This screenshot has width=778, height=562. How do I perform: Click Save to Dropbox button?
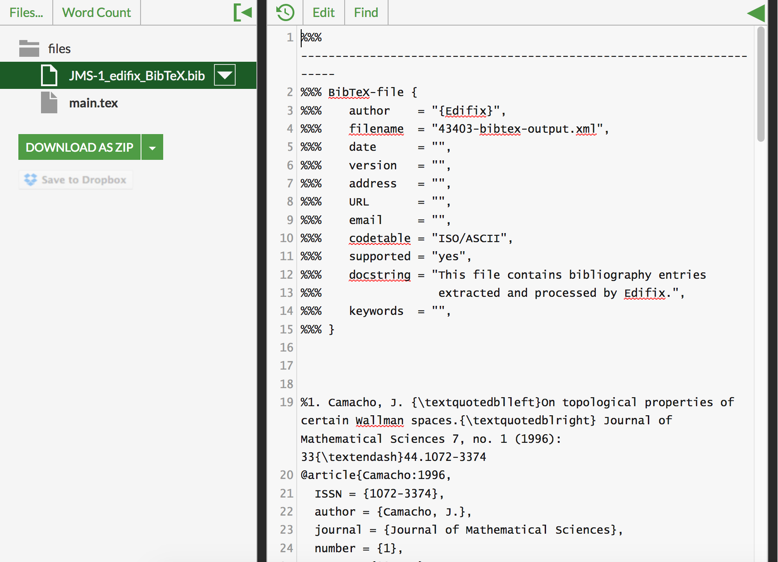pos(76,180)
